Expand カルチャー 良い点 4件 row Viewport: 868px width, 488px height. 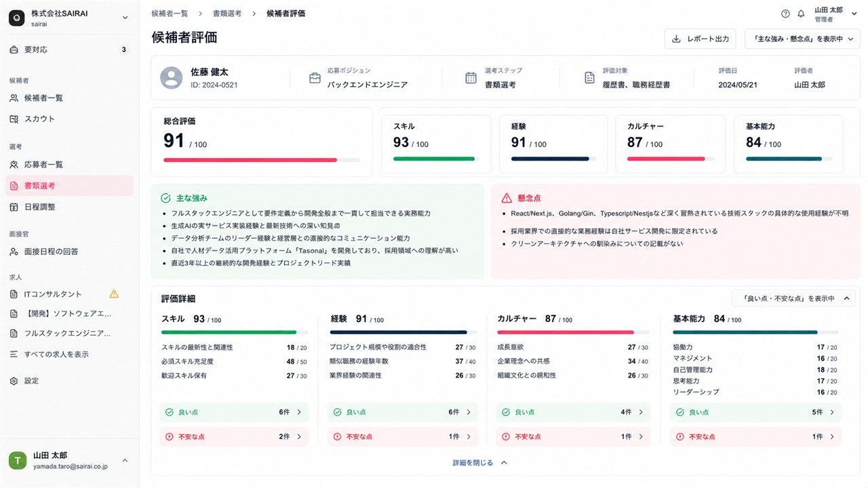[573, 412]
